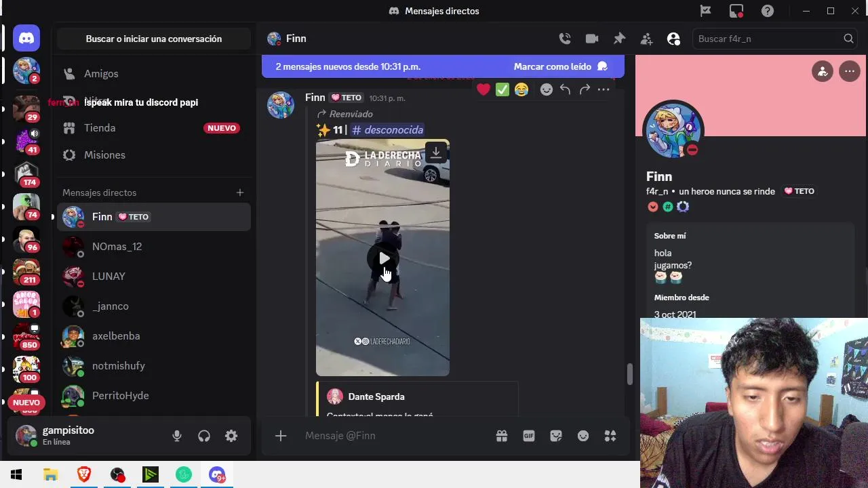Reply to Finn's message
Image resolution: width=868 pixels, height=488 pixels.
(565, 89)
